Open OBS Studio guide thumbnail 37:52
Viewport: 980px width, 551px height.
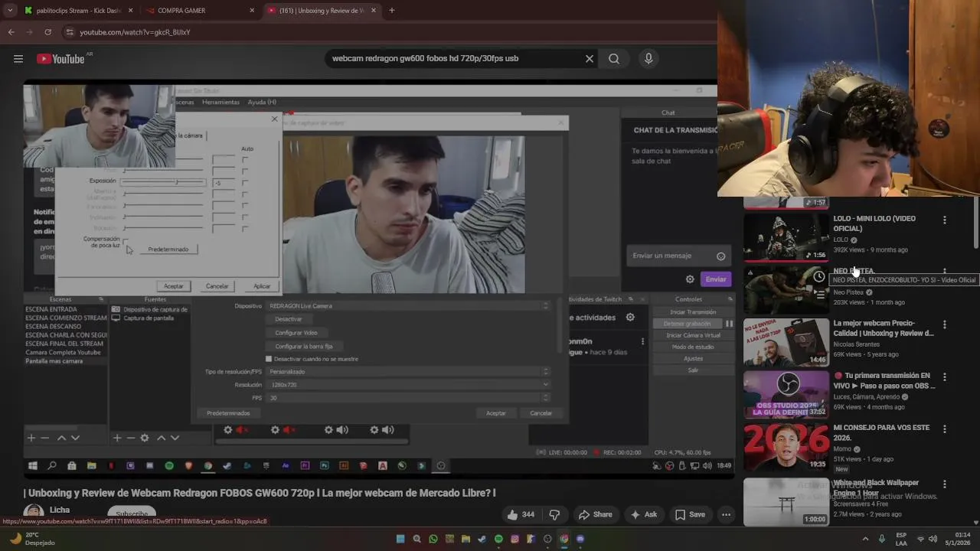pos(786,395)
